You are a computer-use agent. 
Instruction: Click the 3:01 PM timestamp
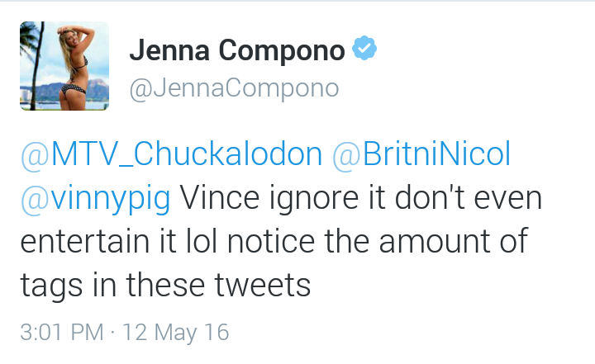pos(62,332)
